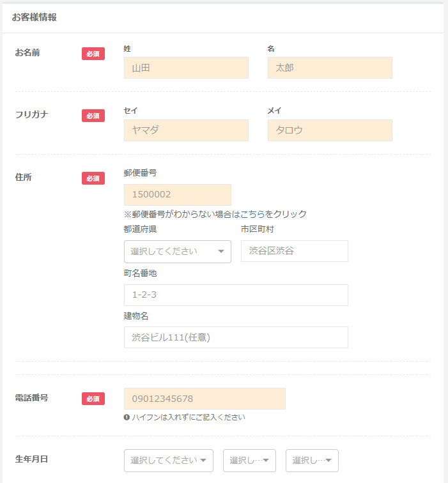Viewport: 448px width, 483px height.
Task: Open the 都道府県 prefecture dropdown
Action: (178, 252)
